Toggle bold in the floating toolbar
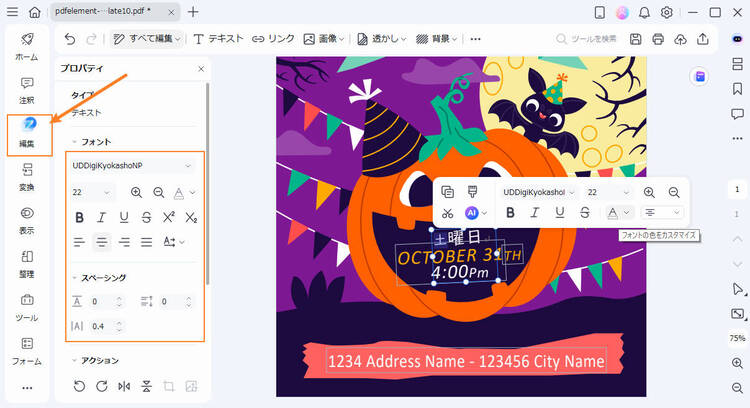Viewport: 750px width, 408px height. tap(510, 213)
